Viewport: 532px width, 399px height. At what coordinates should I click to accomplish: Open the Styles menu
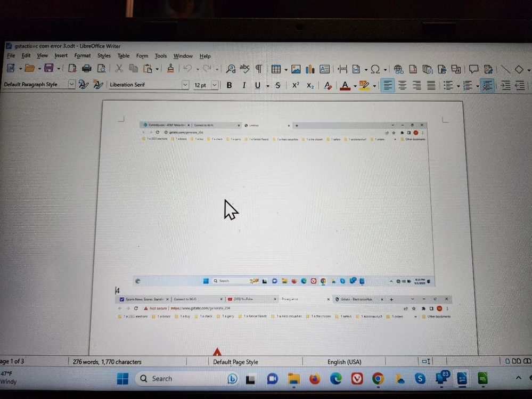tap(104, 55)
